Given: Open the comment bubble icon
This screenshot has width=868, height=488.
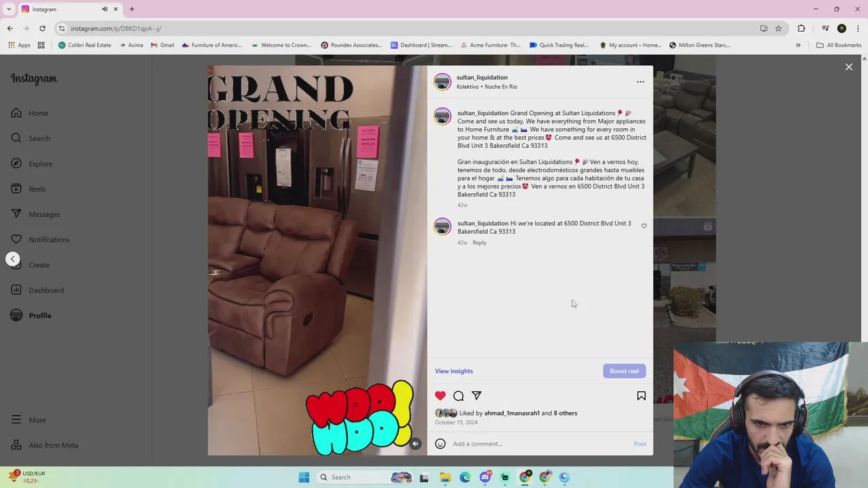Looking at the screenshot, I should 458,396.
